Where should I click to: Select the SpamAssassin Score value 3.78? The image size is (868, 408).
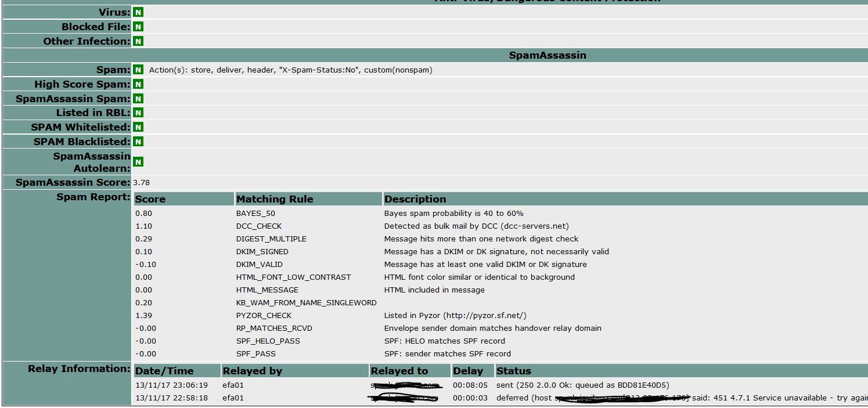[141, 182]
